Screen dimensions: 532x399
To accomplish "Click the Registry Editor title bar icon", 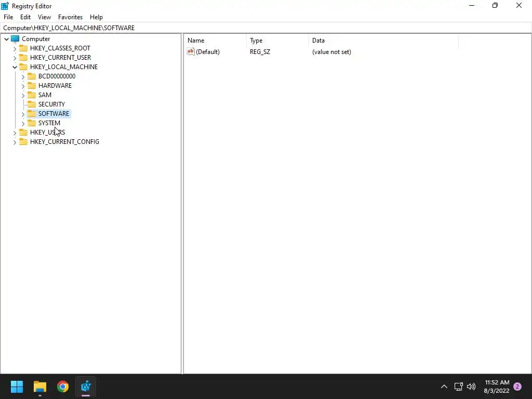I will coord(5,6).
